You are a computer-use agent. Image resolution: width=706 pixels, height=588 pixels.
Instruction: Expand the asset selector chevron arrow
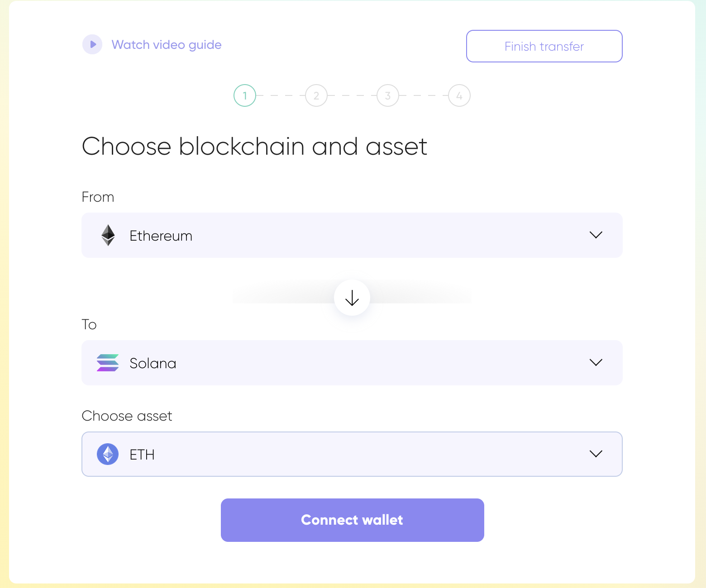[x=596, y=454]
